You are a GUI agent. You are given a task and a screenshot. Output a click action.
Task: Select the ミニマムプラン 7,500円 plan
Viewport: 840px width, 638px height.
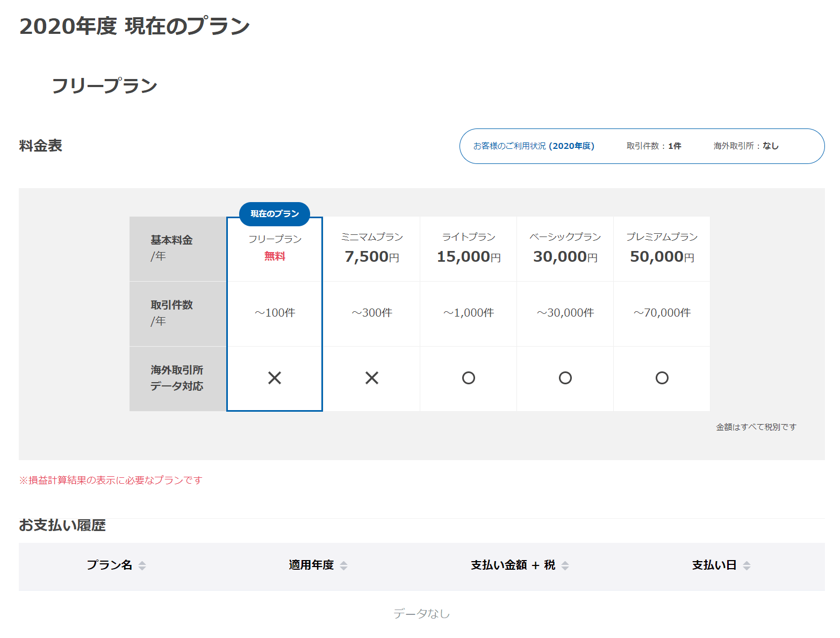point(372,249)
